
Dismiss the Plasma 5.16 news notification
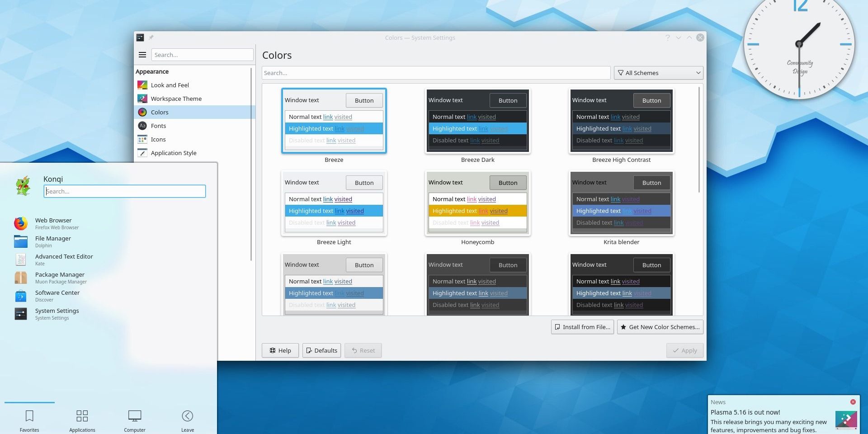(853, 402)
